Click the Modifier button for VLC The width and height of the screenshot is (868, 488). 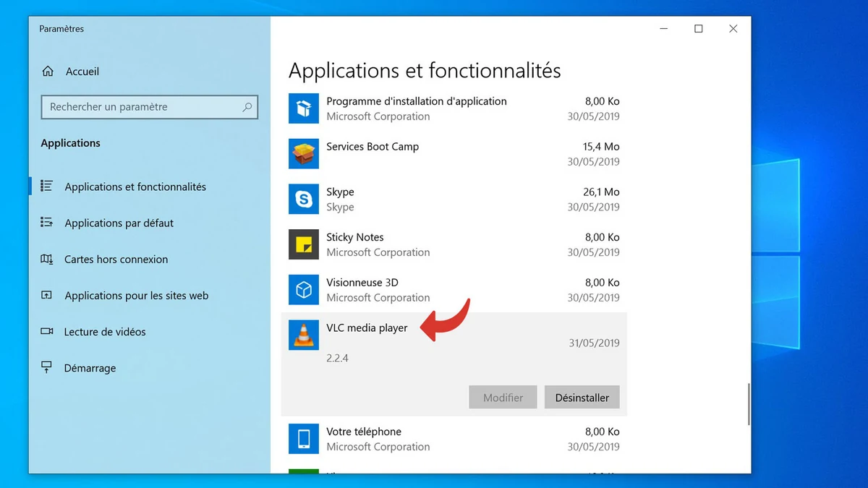[x=502, y=397]
